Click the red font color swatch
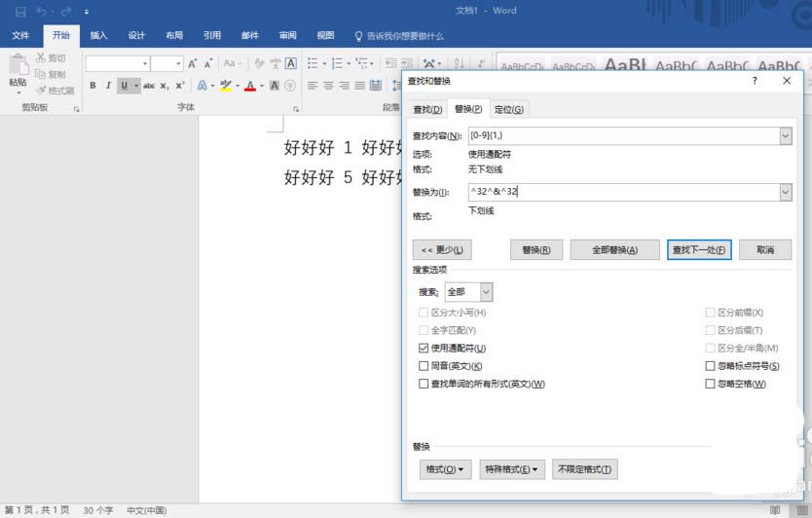 point(249,86)
